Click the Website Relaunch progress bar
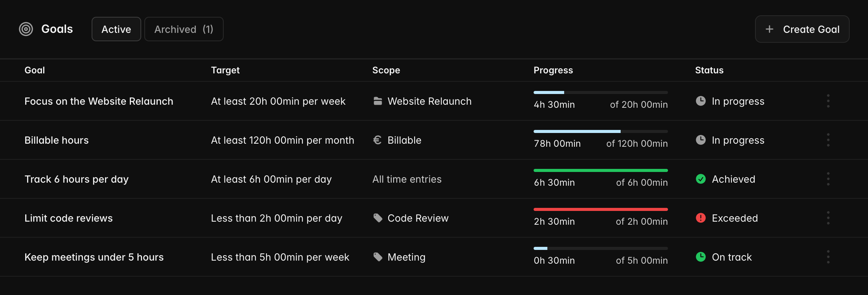Viewport: 868px width, 295px height. pos(601,92)
